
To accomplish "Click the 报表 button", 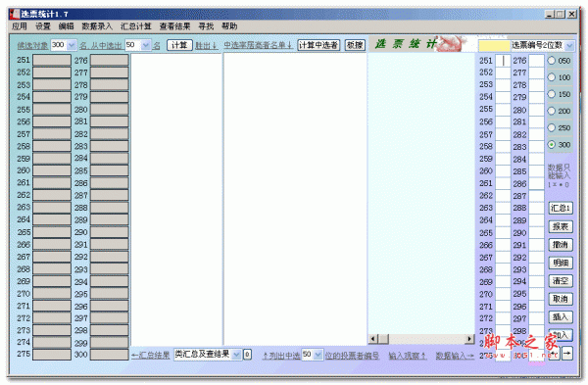I will [561, 226].
